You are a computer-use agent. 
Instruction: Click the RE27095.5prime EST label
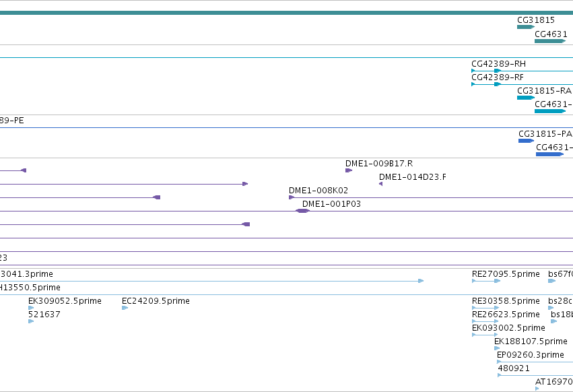pos(506,274)
